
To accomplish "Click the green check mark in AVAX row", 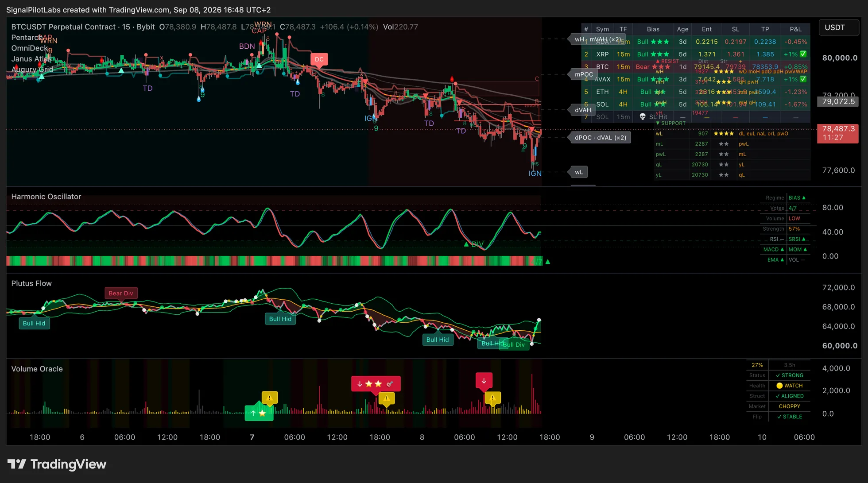I will [803, 79].
